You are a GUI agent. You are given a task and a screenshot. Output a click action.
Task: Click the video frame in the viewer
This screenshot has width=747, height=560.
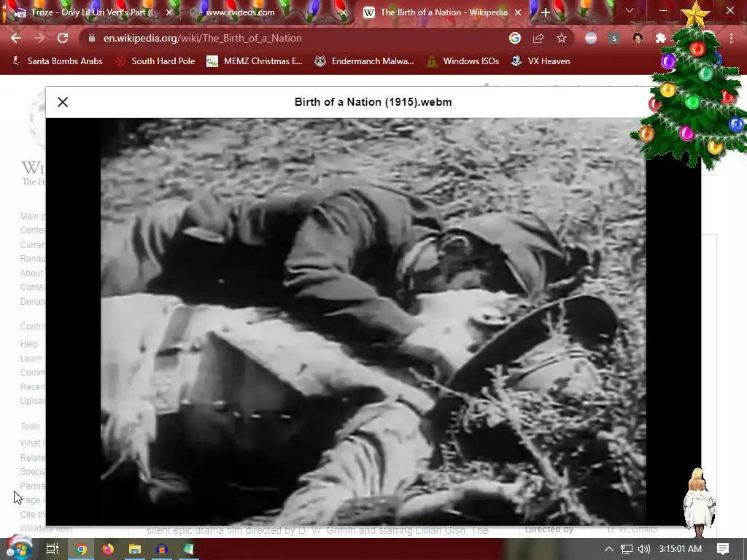click(373, 322)
